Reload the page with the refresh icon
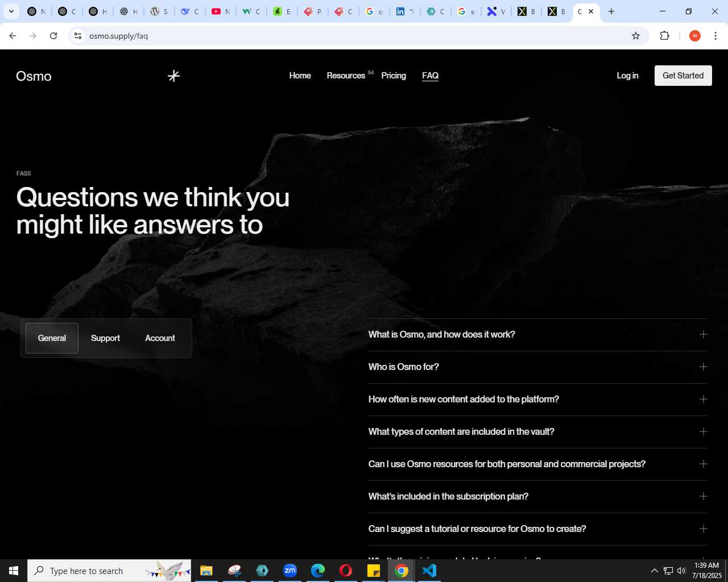This screenshot has width=728, height=582. [53, 36]
